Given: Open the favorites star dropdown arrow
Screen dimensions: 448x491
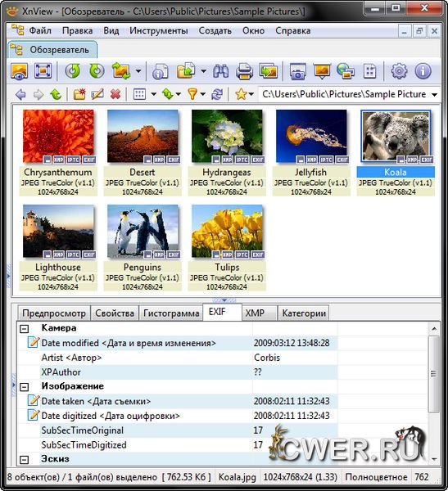Looking at the screenshot, I should (251, 94).
